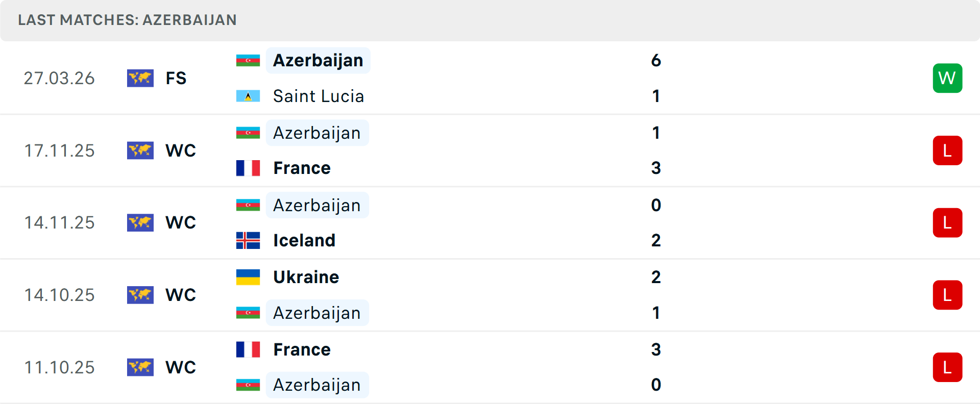Image resolution: width=980 pixels, height=404 pixels.
Task: Select Azerbaijan in the 14.10.25 match
Action: 317,313
